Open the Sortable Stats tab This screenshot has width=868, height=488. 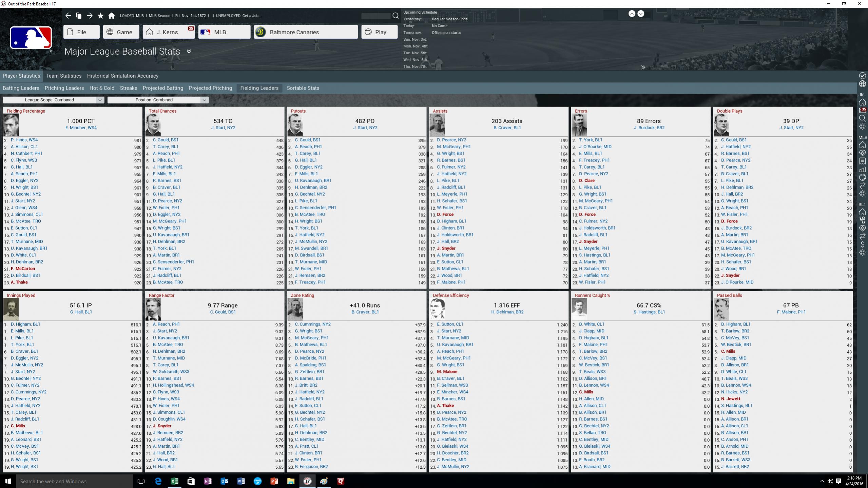click(303, 88)
